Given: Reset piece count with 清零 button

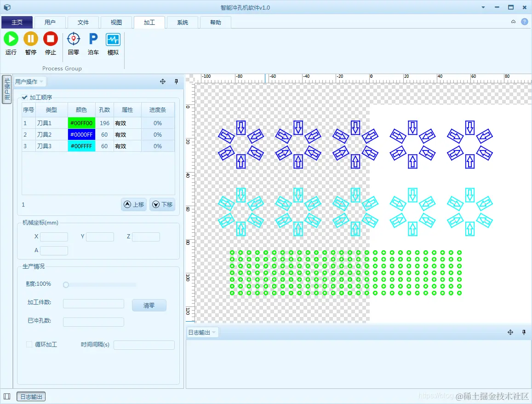Looking at the screenshot, I should pyautogui.click(x=149, y=305).
